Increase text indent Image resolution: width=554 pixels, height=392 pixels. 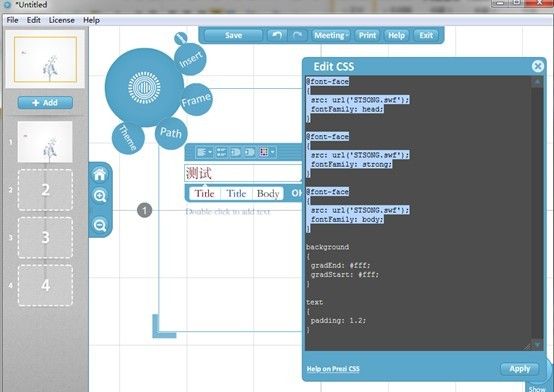249,152
